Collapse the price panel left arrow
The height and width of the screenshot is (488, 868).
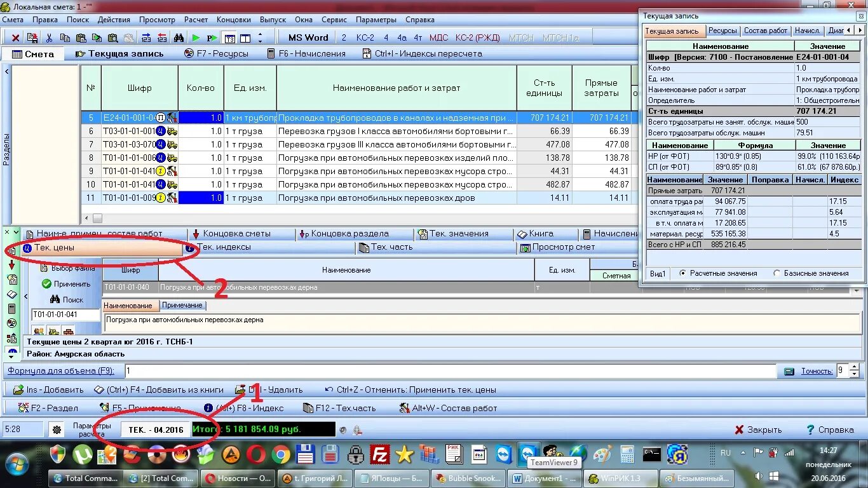(26, 297)
